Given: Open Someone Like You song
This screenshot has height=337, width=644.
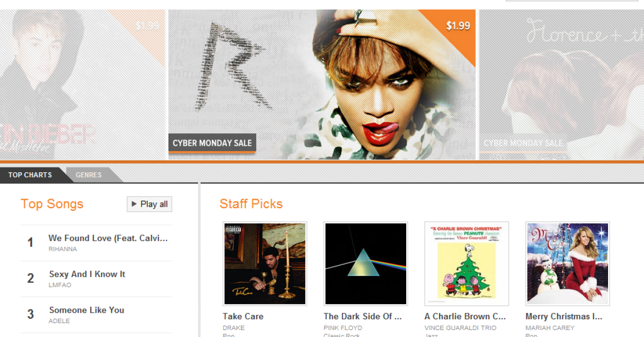Looking at the screenshot, I should pos(86,310).
